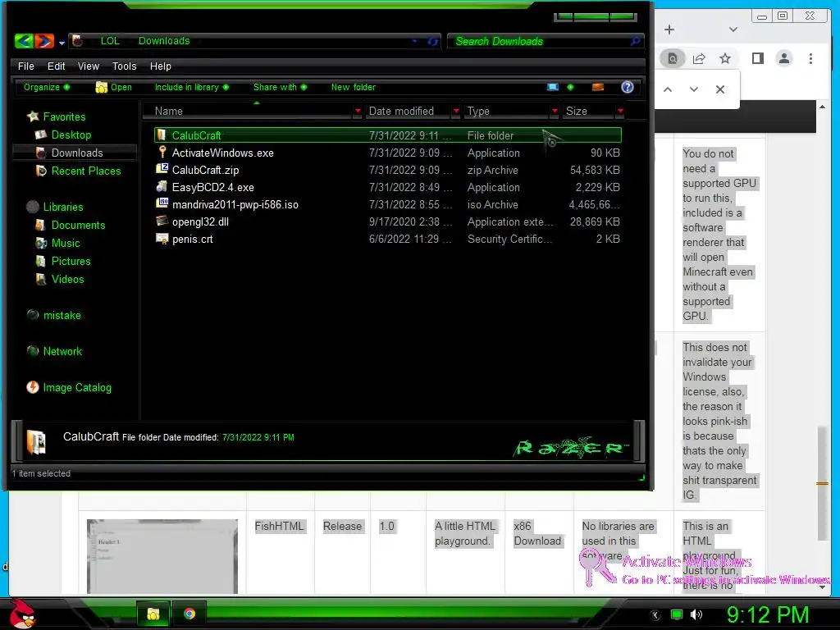
Task: Select the penis.crt certificate icon
Action: 162,239
